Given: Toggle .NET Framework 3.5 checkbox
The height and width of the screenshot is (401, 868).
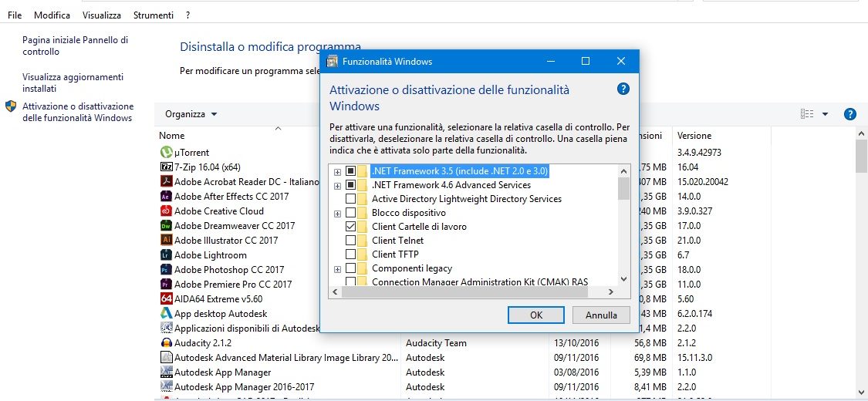Looking at the screenshot, I should click(x=350, y=171).
